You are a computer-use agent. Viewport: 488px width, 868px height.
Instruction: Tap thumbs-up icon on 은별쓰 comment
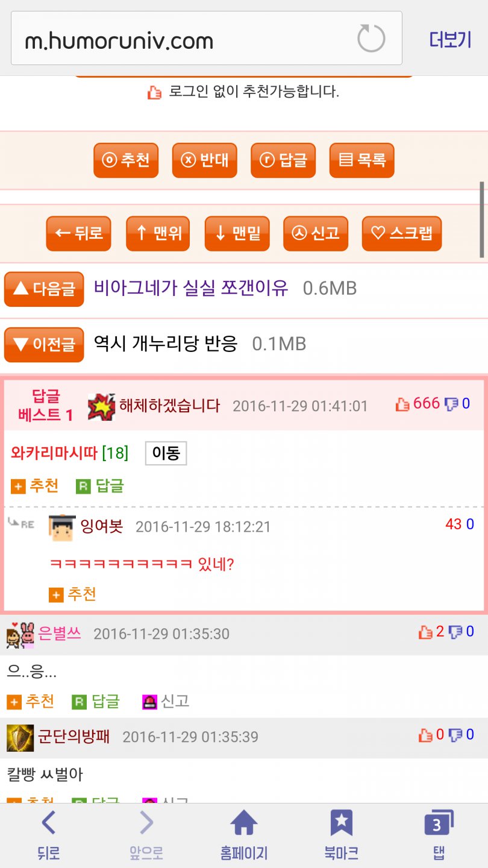pos(425,632)
